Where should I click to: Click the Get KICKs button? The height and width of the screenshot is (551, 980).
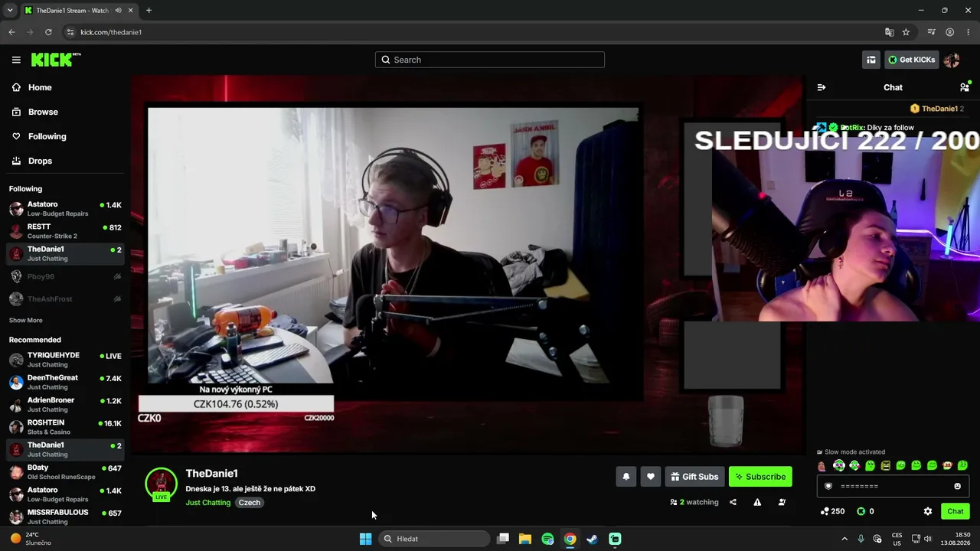[912, 60]
